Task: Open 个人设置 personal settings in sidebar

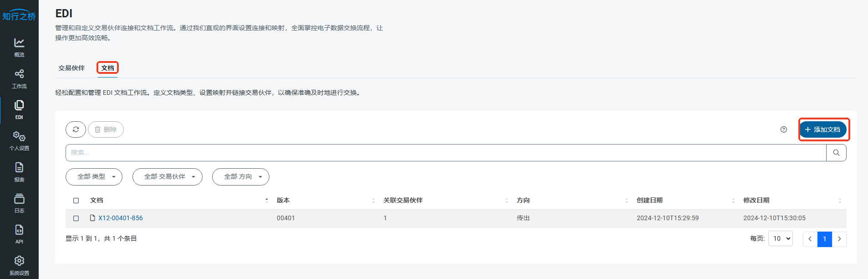Action: [x=19, y=141]
